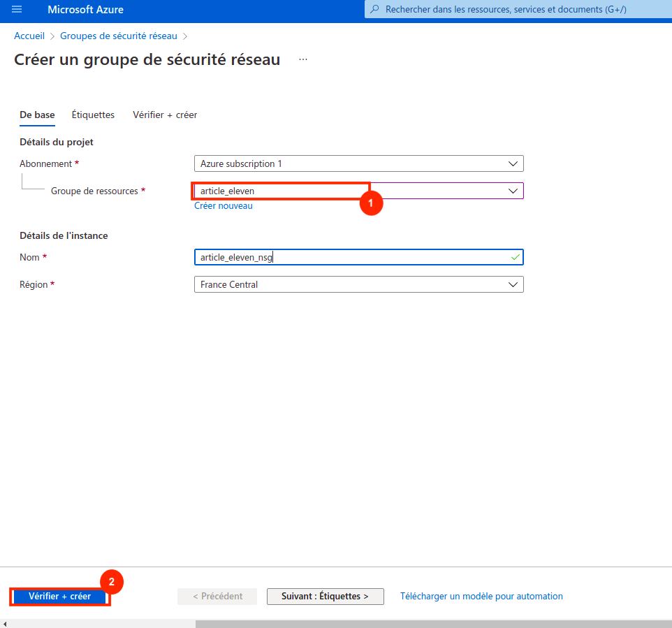
Task: Open Télécharger un modèle pour automation link
Action: tap(481, 597)
